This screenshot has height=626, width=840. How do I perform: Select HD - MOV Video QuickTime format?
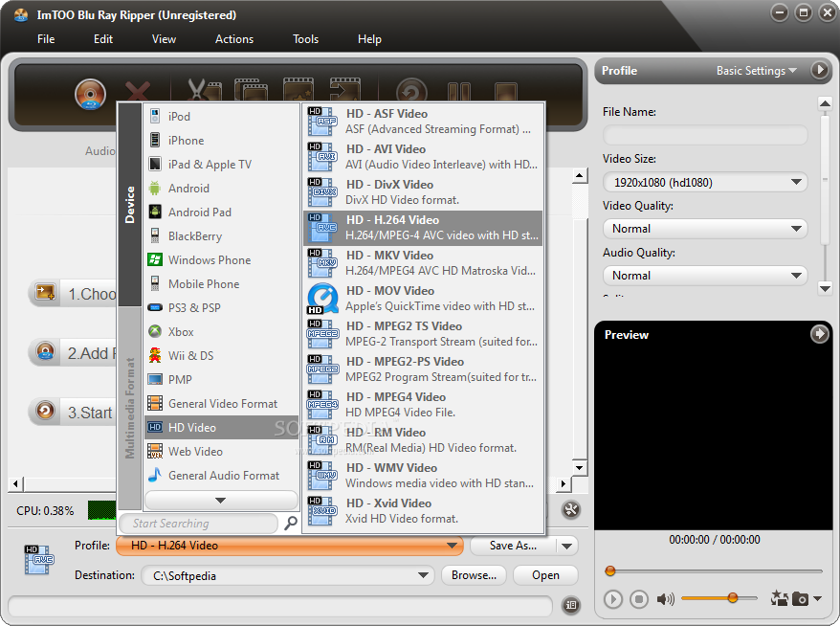pos(423,298)
